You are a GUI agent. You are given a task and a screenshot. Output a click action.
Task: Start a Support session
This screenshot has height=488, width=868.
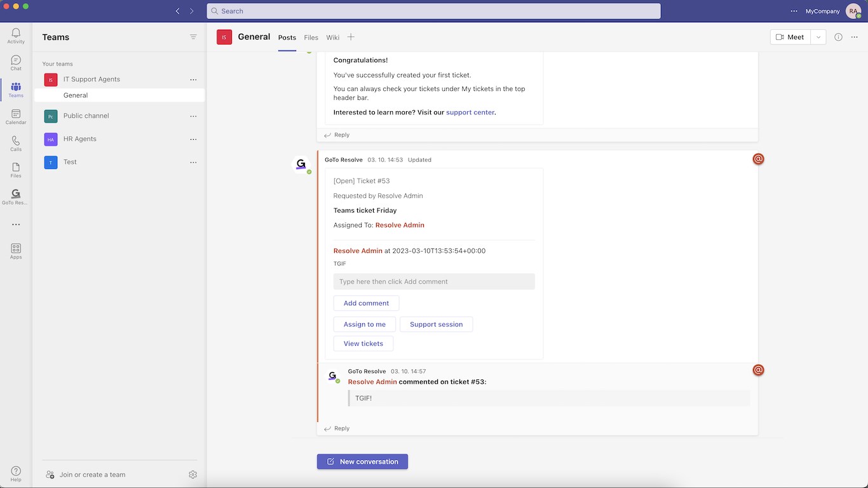[436, 324]
